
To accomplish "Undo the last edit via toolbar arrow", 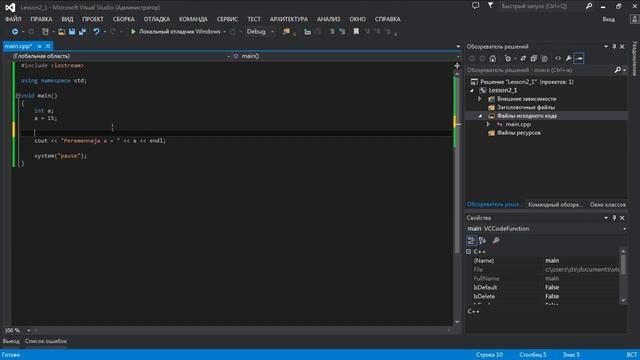I will coord(96,31).
